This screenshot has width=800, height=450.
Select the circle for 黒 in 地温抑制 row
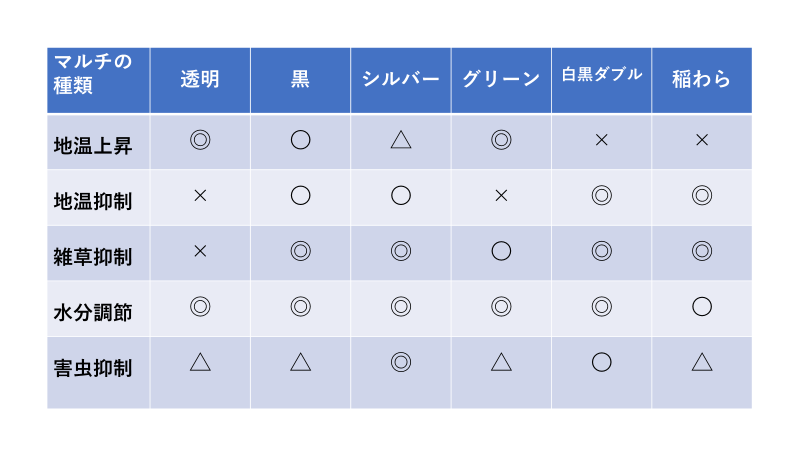point(300,196)
